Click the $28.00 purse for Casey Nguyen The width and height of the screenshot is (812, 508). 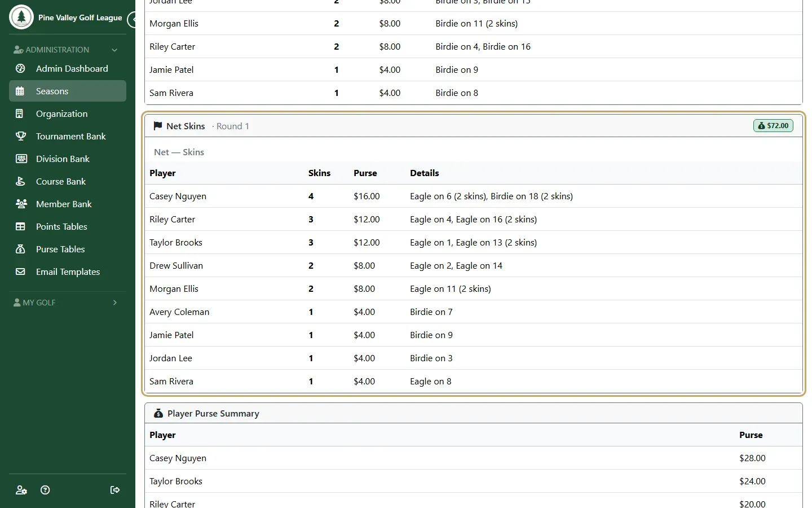click(x=752, y=458)
